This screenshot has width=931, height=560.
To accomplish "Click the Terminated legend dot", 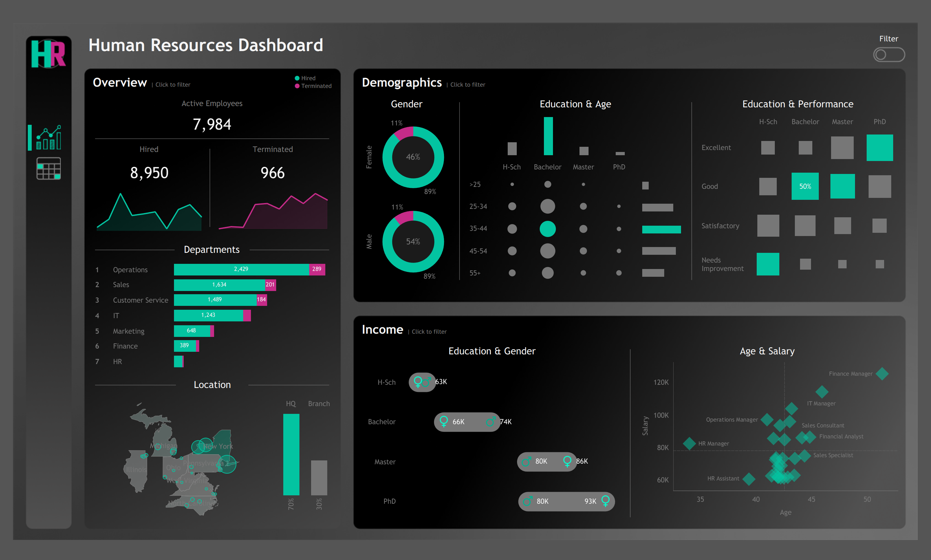I will coord(297,86).
